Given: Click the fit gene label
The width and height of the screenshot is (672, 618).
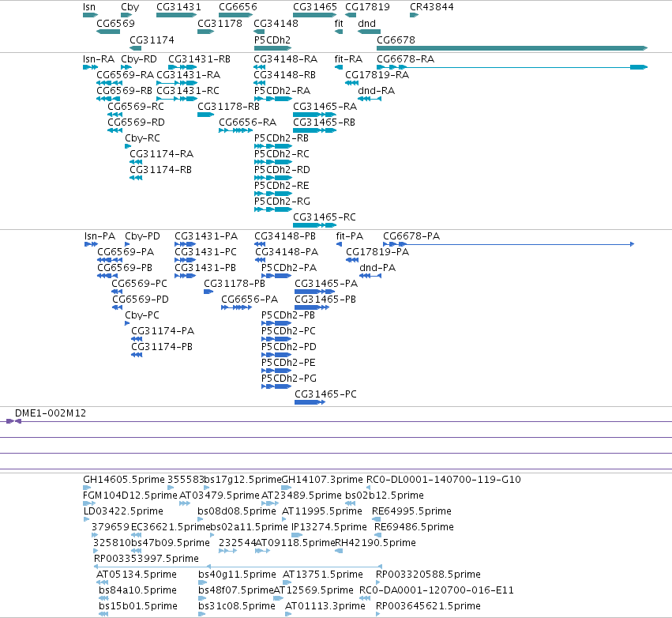Looking at the screenshot, I should click(339, 23).
